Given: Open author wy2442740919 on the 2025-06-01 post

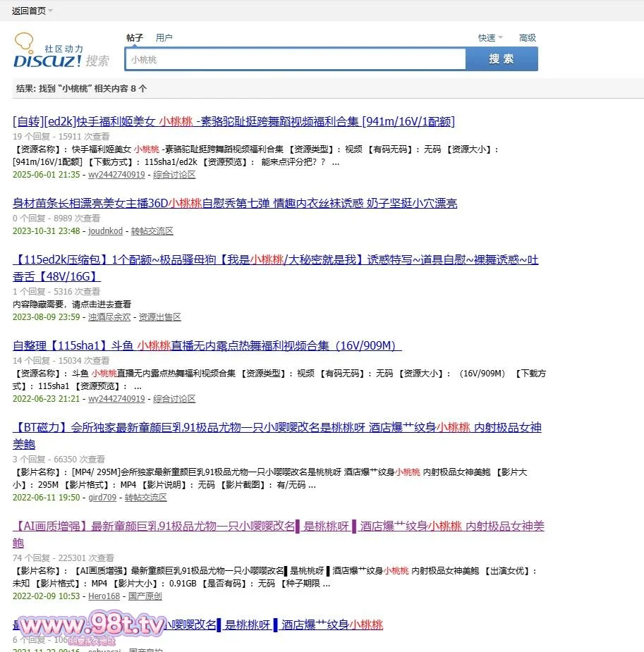Looking at the screenshot, I should pyautogui.click(x=116, y=175).
